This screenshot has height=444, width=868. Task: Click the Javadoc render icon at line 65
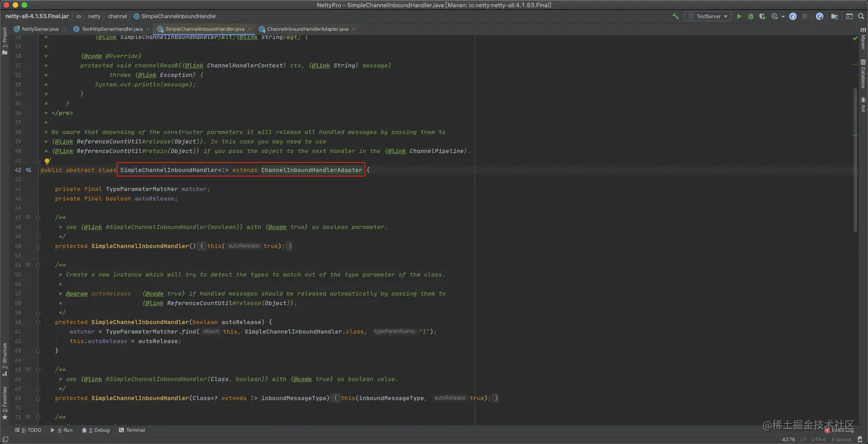[x=28, y=370]
